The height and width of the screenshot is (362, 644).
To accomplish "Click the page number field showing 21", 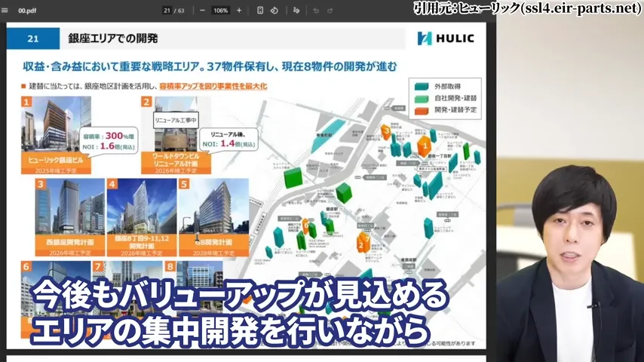I will tap(167, 11).
